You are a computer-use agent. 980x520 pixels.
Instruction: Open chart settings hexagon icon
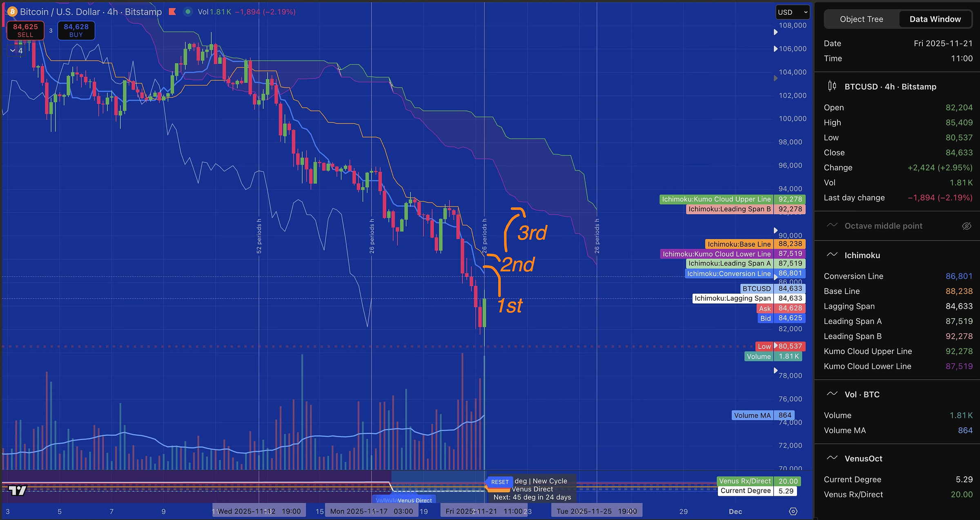pos(793,511)
